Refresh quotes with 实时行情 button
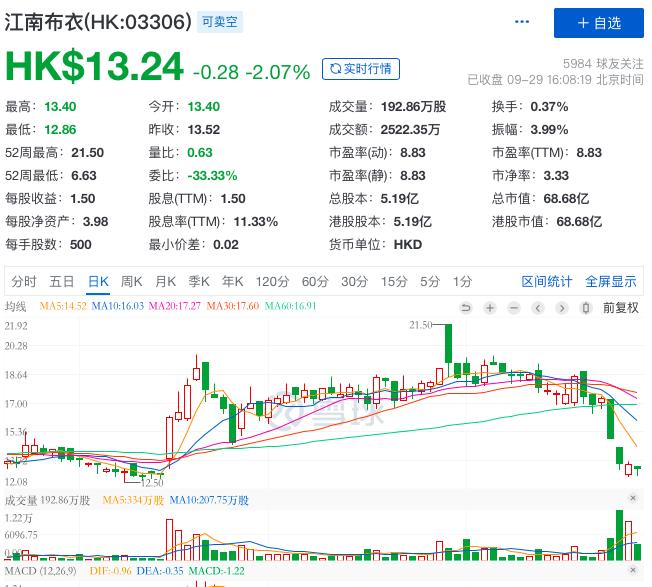 coord(361,69)
